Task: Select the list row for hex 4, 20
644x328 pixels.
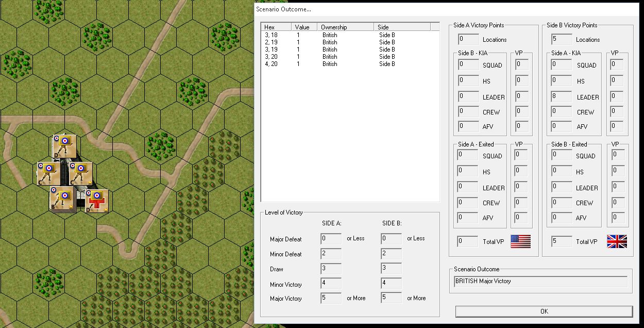Action: (350, 64)
